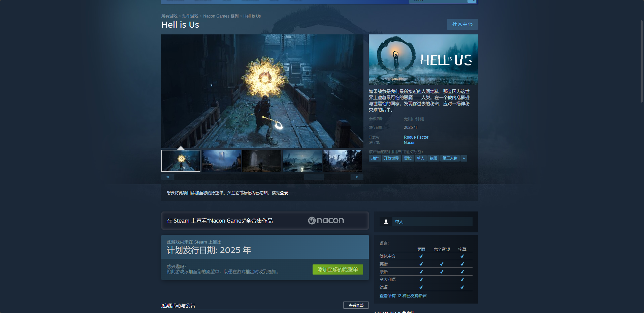Click the 无用户评测 review summary text
The width and height of the screenshot is (644, 313).
click(x=414, y=119)
